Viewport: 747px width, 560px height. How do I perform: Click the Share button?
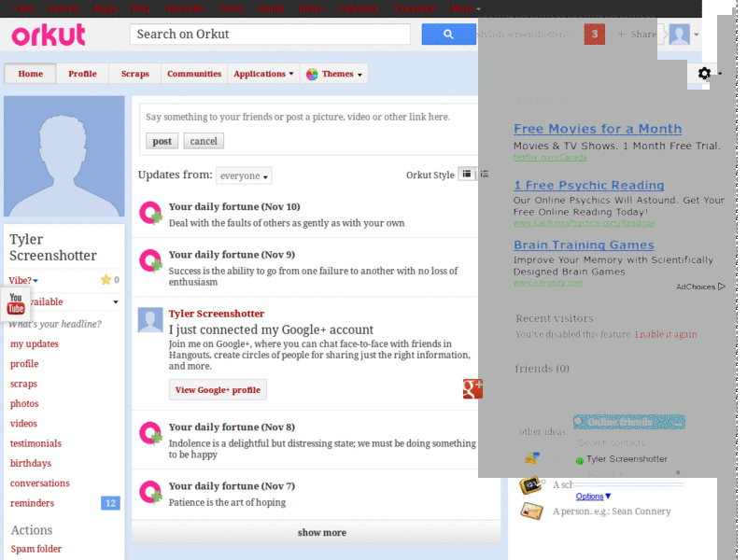click(637, 35)
